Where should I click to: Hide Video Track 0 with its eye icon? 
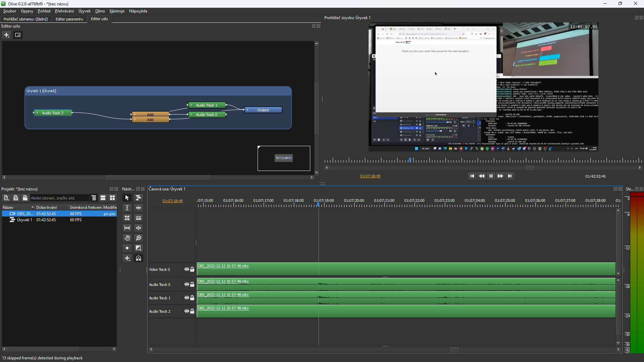(186, 269)
